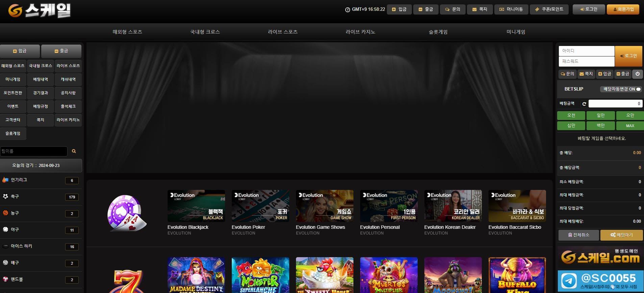Click the red seven slot icon

[x=128, y=281]
